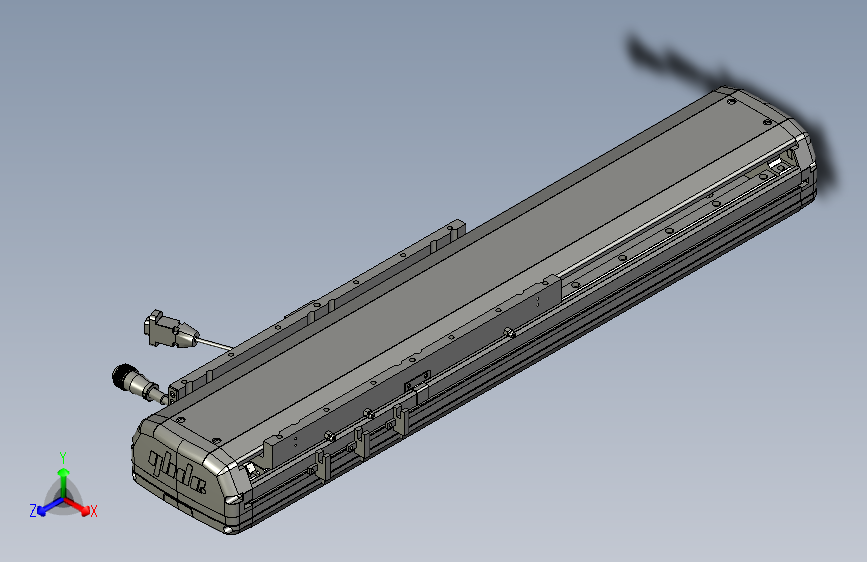867x562 pixels.
Task: Click the green Y axis on the orientation triad
Action: coord(64,483)
